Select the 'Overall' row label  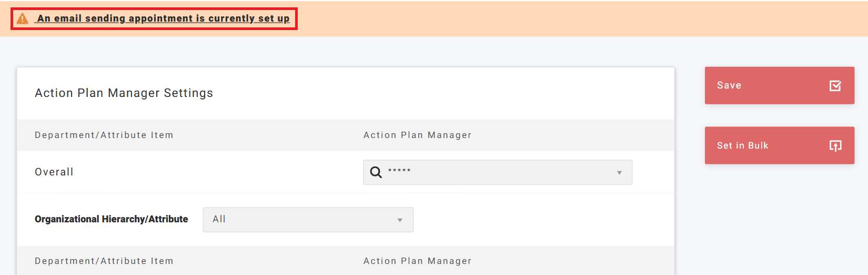click(54, 172)
